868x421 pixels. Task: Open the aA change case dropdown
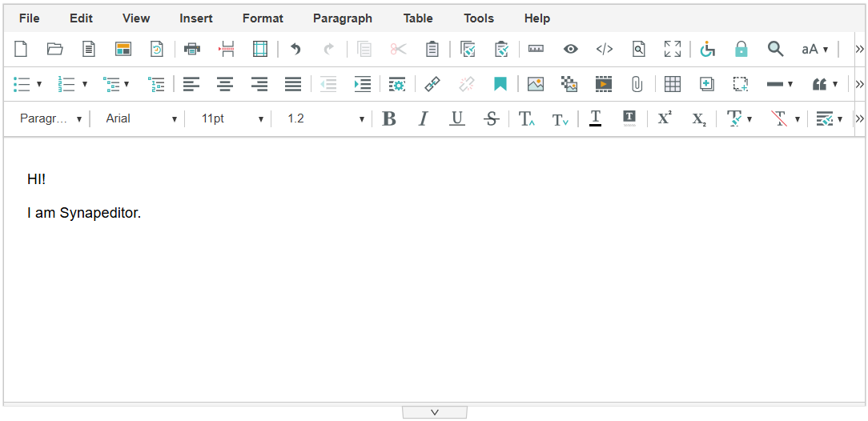pyautogui.click(x=815, y=50)
